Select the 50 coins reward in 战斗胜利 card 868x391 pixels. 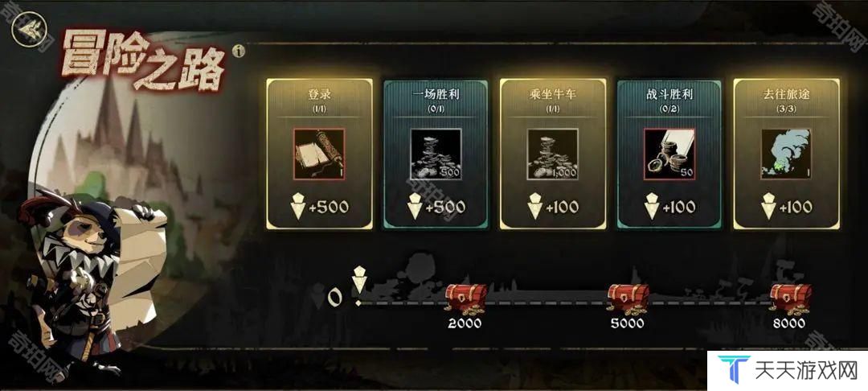(669, 154)
